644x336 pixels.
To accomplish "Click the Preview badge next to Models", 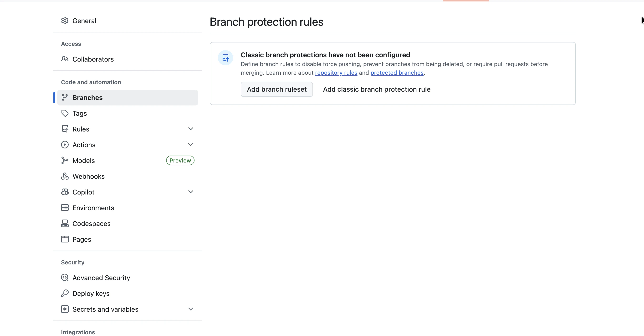I will (x=180, y=161).
